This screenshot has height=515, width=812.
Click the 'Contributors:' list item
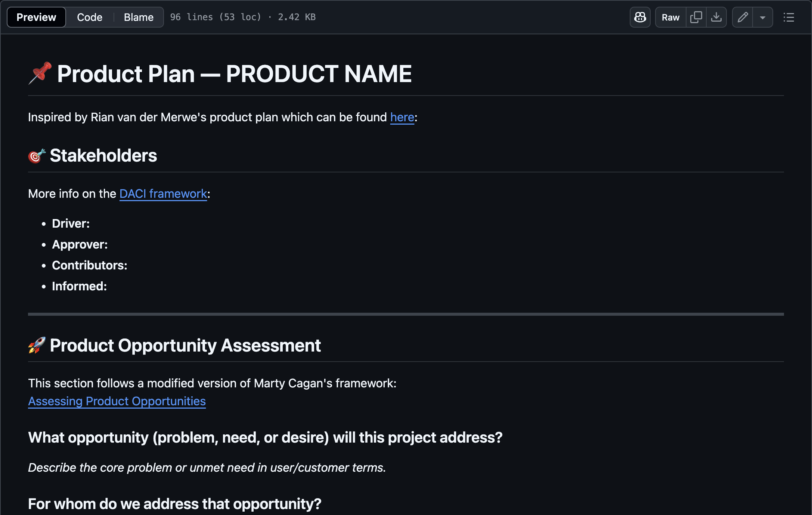(90, 265)
